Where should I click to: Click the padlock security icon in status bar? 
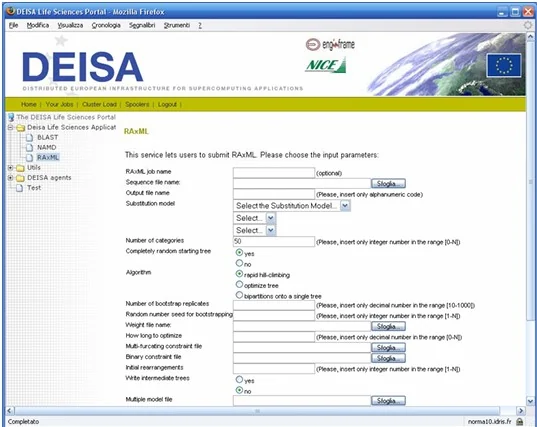pos(520,422)
